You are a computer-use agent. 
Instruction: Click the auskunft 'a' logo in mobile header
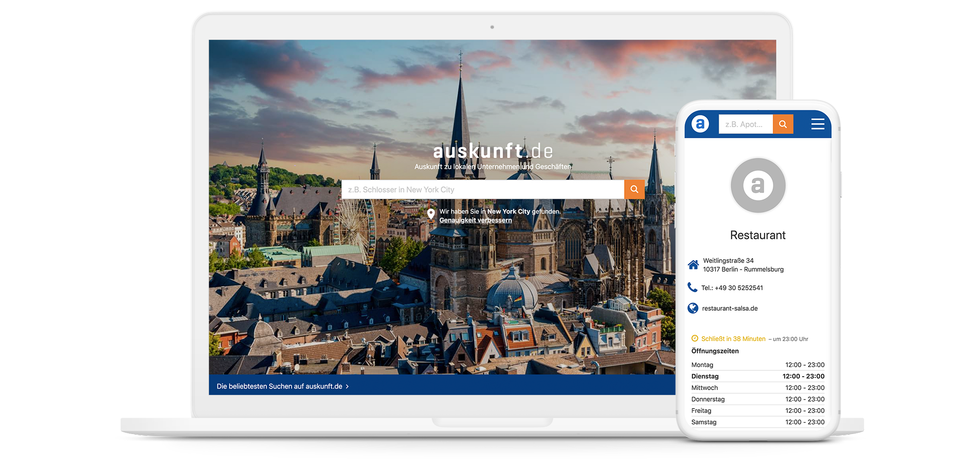pos(700,124)
